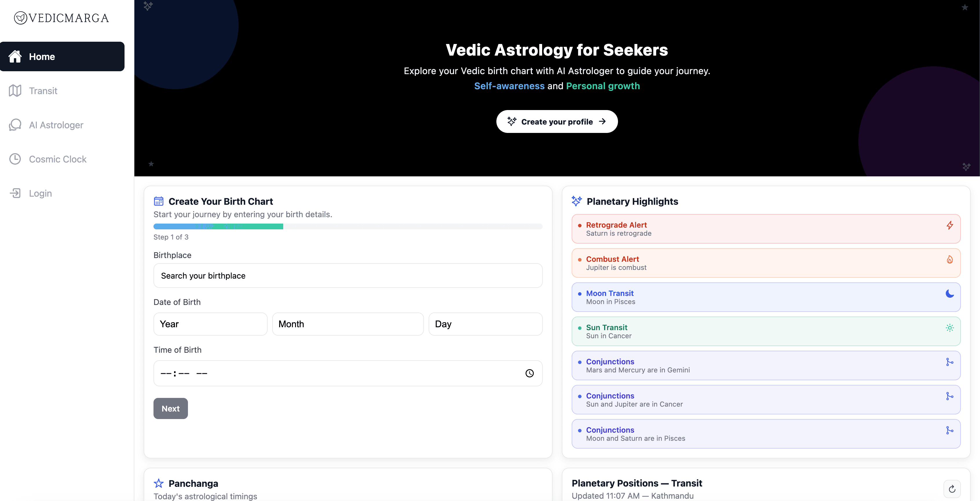Image resolution: width=980 pixels, height=501 pixels.
Task: Click the VedicMarga logo icon
Action: 21,18
